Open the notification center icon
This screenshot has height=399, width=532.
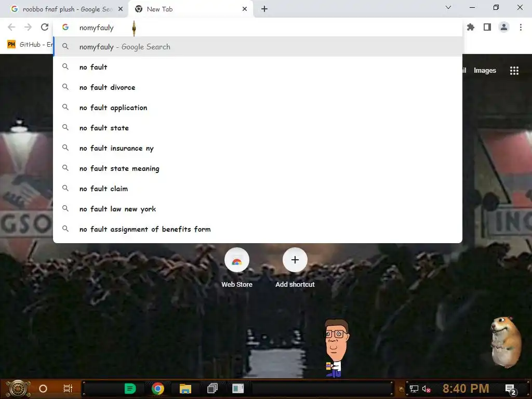[x=510, y=389]
